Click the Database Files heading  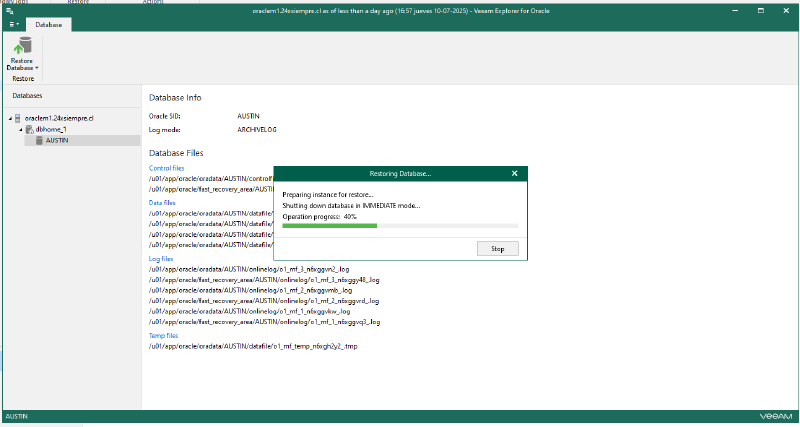pos(176,153)
